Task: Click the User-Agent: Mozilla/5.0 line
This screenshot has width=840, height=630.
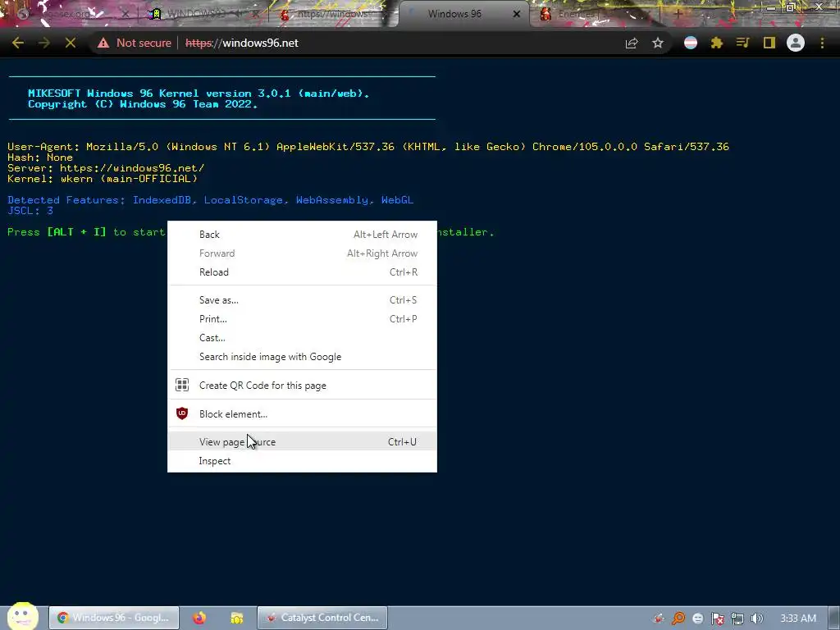Action: pyautogui.click(x=368, y=146)
